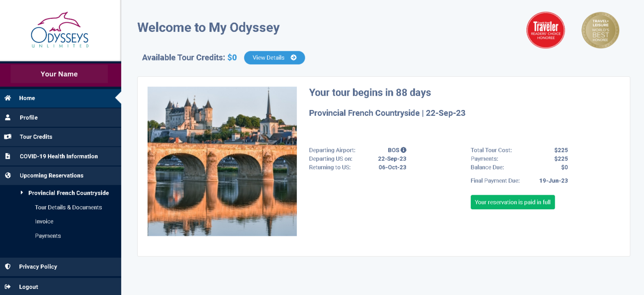Click the info icon beside BOS airport
644x295 pixels.
[x=403, y=150]
